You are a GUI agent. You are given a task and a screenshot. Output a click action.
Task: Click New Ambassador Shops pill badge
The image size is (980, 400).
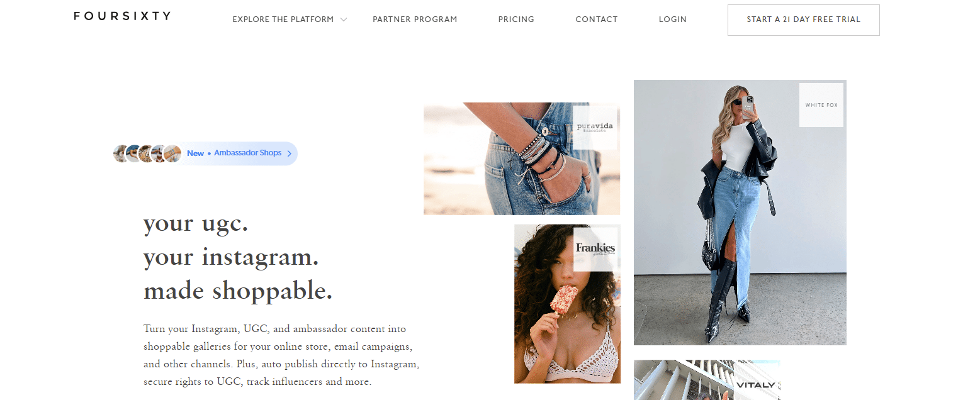point(205,153)
